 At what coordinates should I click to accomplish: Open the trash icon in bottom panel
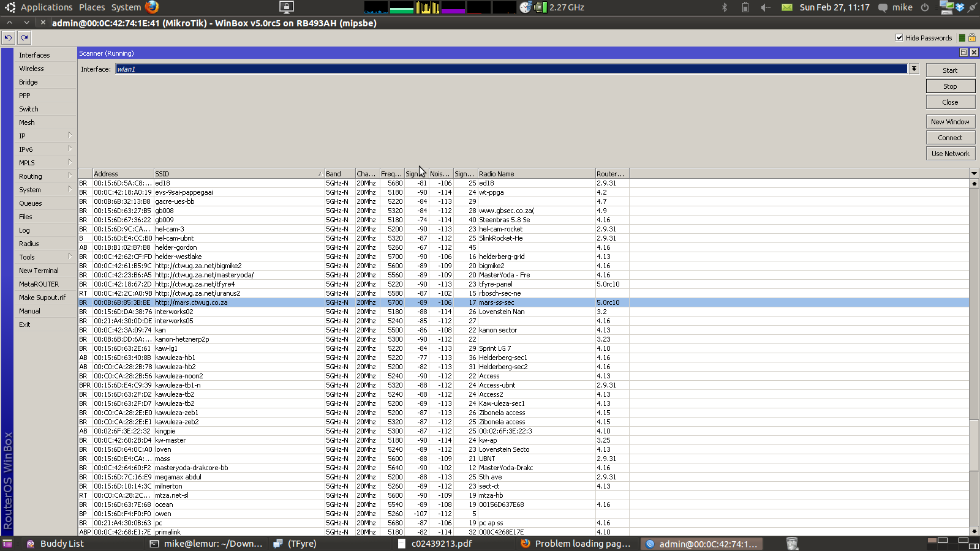click(792, 544)
